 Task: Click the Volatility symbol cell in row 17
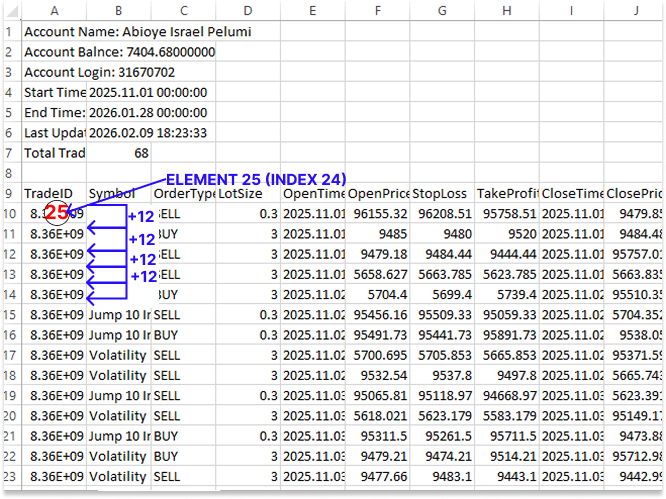pos(119,355)
